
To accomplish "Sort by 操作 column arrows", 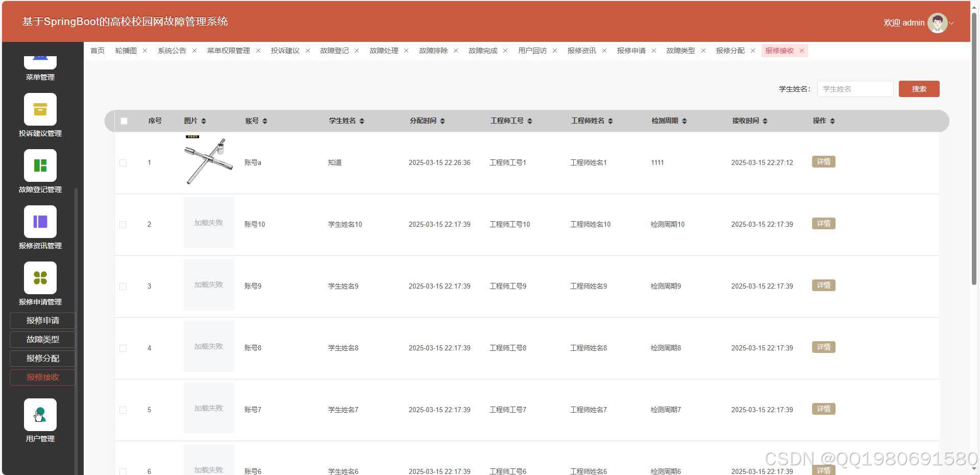I will pyautogui.click(x=832, y=121).
